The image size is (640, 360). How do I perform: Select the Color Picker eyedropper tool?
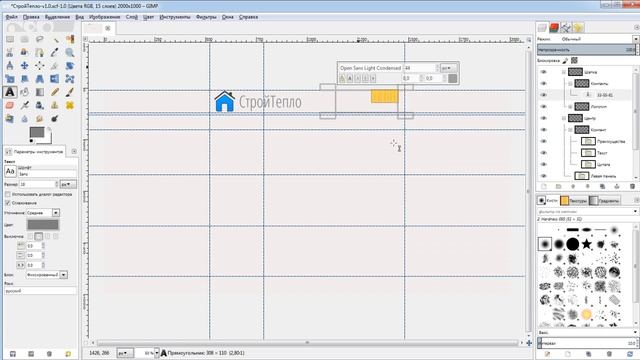pyautogui.click(x=55, y=52)
